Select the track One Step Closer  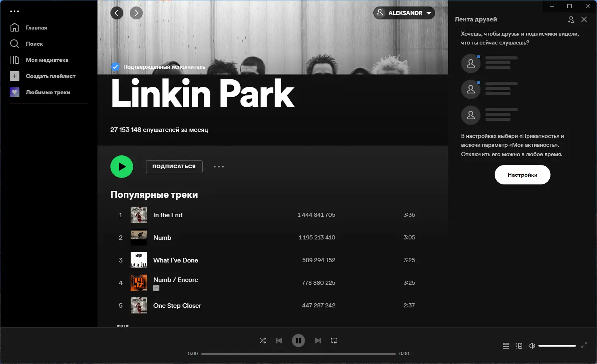click(177, 306)
